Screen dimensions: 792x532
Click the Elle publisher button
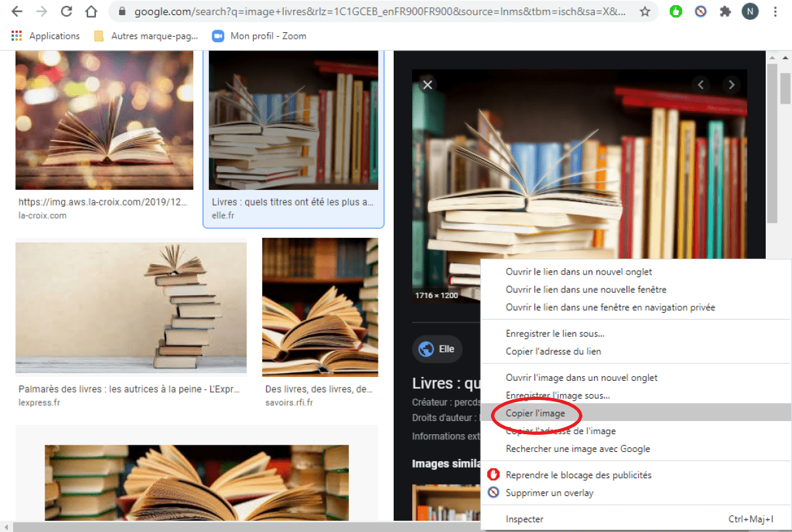436,349
